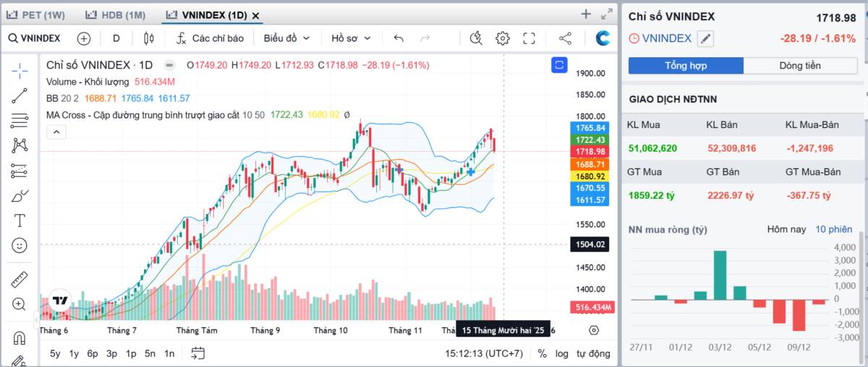Viewport: 868px width, 367px height.
Task: Click the share chart icon
Action: [x=566, y=38]
